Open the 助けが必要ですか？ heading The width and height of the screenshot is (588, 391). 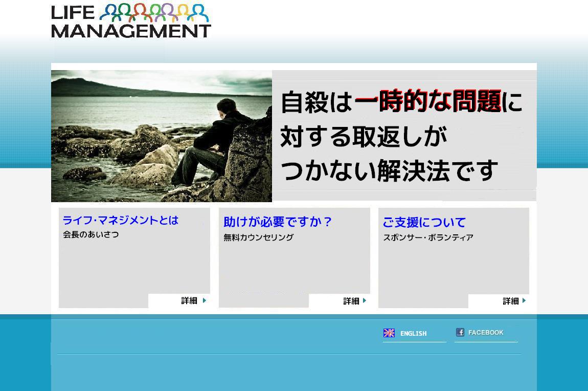point(278,222)
